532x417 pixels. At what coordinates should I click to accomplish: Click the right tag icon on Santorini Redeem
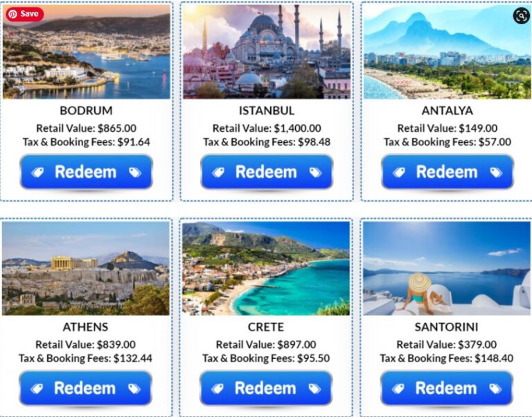(x=495, y=389)
